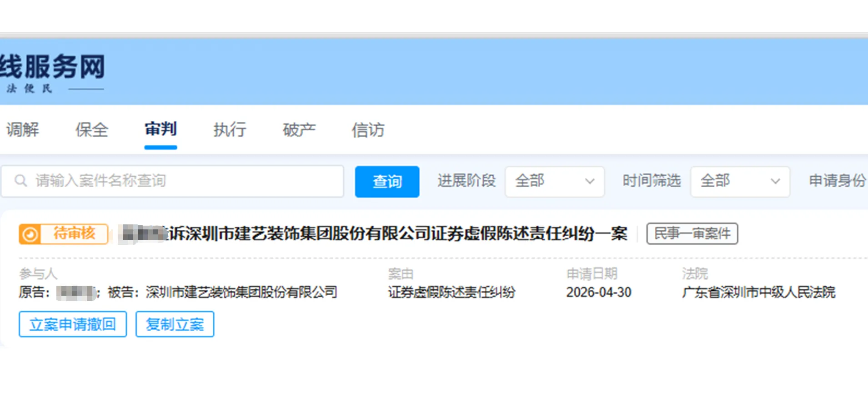
Task: Click the orange clock status icon
Action: point(30,234)
